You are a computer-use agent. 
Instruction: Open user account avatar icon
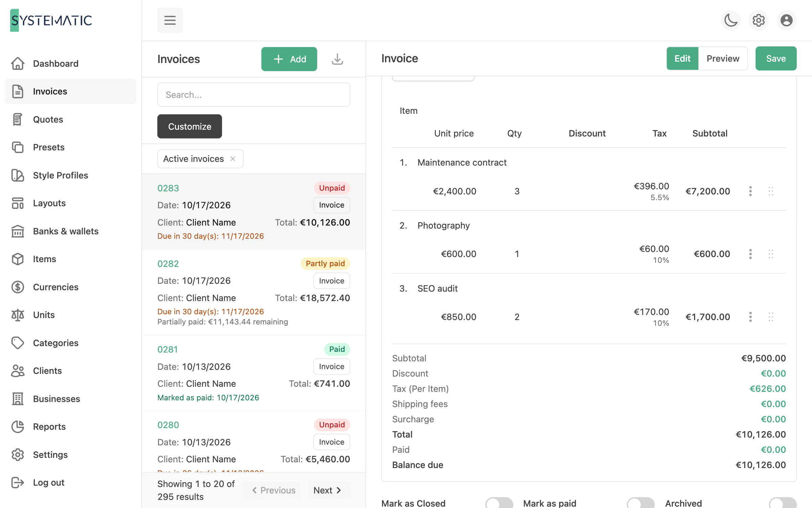[786, 20]
